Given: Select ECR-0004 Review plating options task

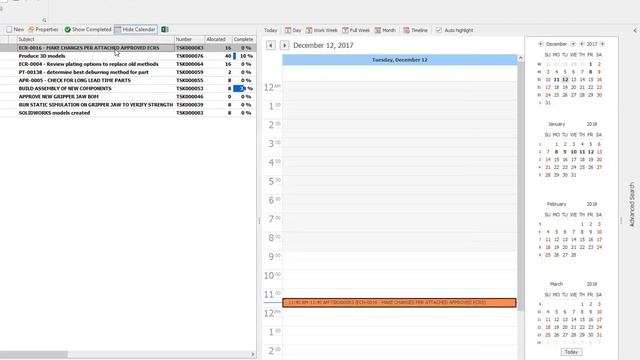Looking at the screenshot, I should point(127,64).
